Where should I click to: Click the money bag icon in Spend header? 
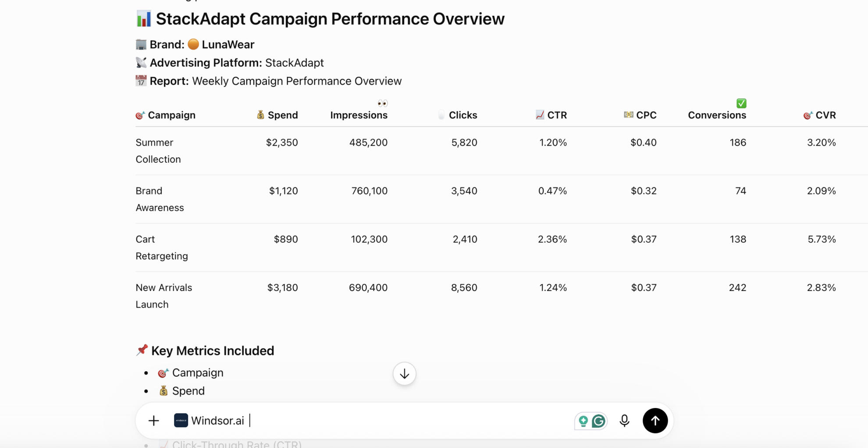coord(260,115)
